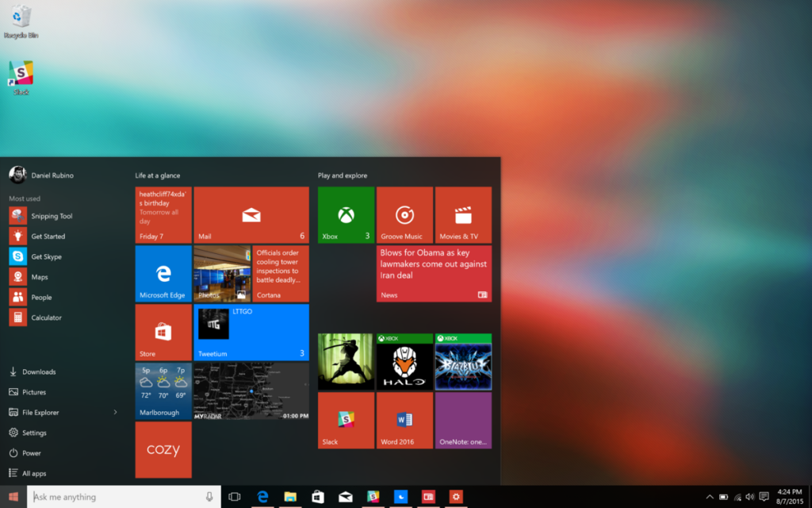The image size is (812, 508).
Task: Click the Cortana microphone icon
Action: click(209, 497)
